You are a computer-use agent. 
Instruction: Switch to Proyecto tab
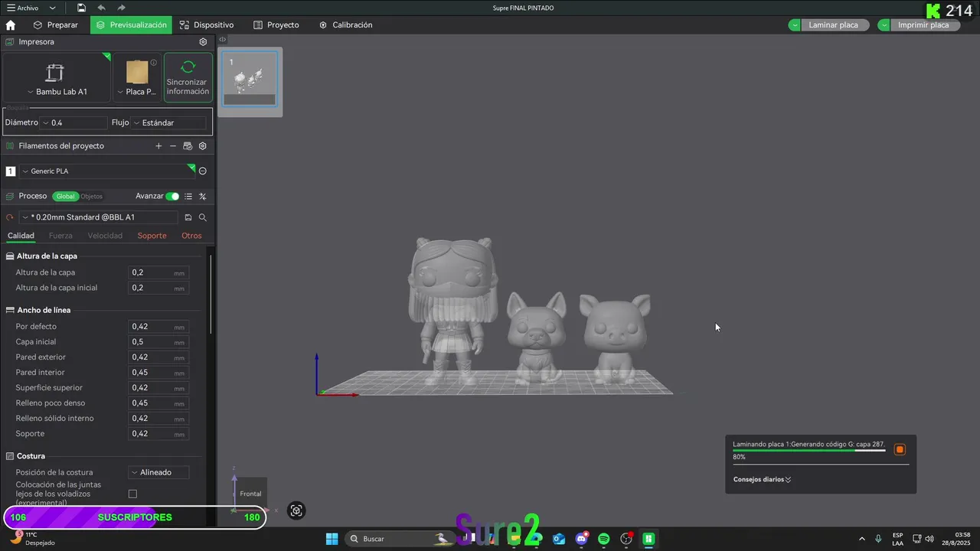click(x=276, y=25)
